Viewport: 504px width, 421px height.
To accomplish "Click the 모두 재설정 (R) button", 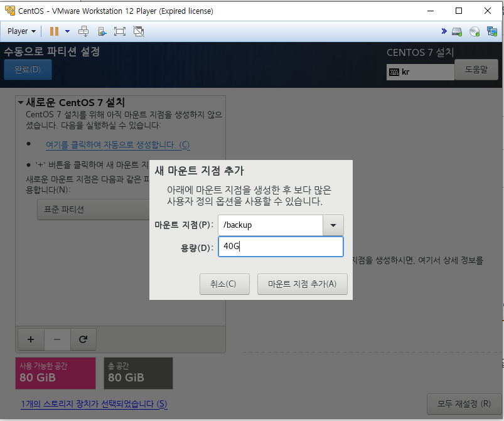I will (464, 404).
